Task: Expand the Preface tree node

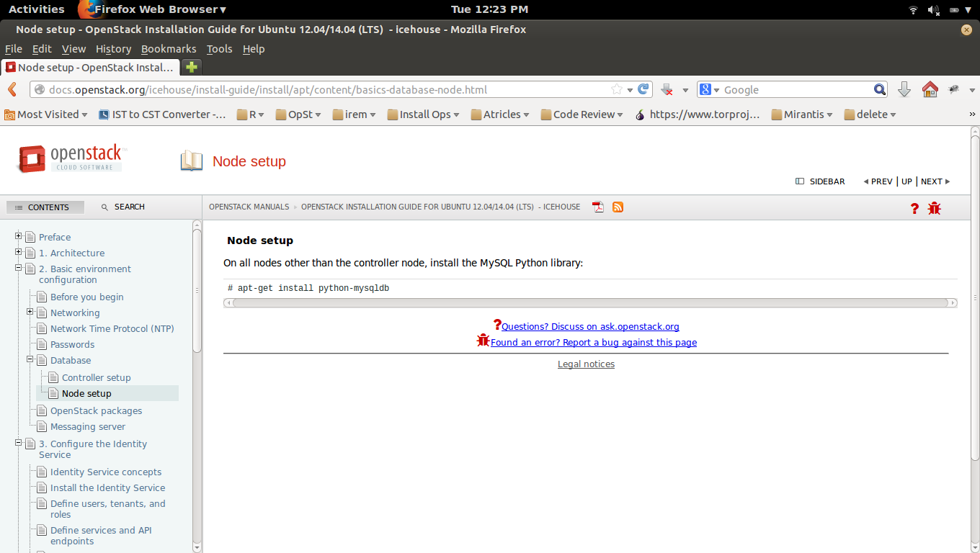Action: 19,236
